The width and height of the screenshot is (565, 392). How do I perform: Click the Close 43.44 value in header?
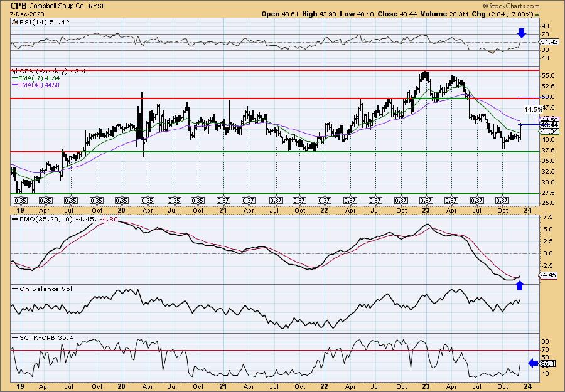pyautogui.click(x=397, y=14)
